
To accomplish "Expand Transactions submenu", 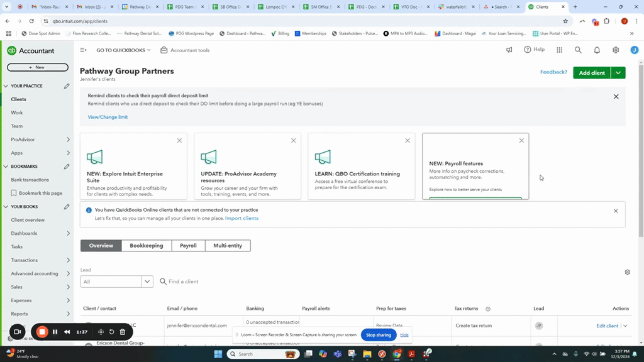I will pyautogui.click(x=68, y=260).
